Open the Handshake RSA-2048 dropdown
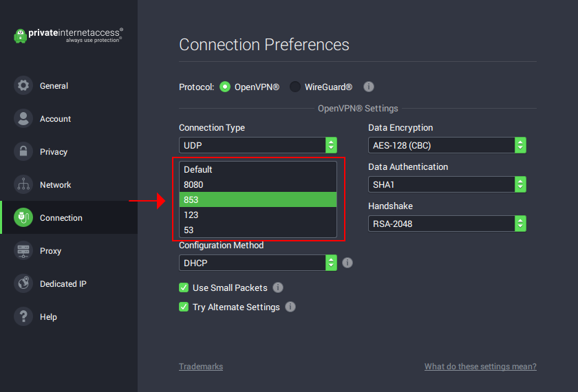Image resolution: width=578 pixels, height=392 pixels. [x=447, y=224]
